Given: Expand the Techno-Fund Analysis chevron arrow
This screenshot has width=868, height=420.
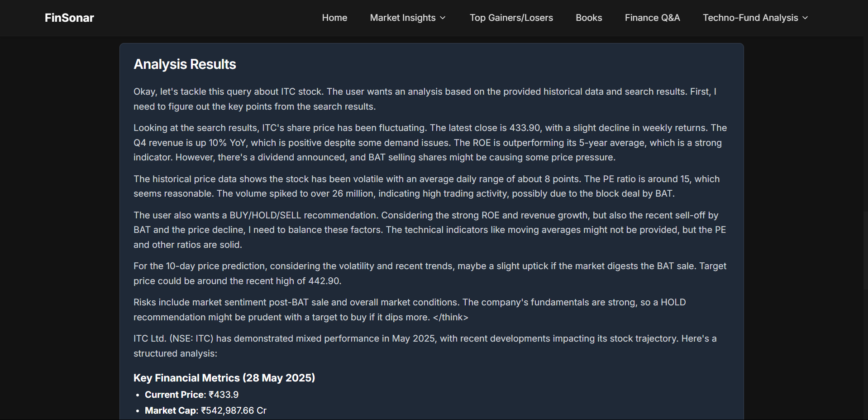Looking at the screenshot, I should [x=805, y=18].
